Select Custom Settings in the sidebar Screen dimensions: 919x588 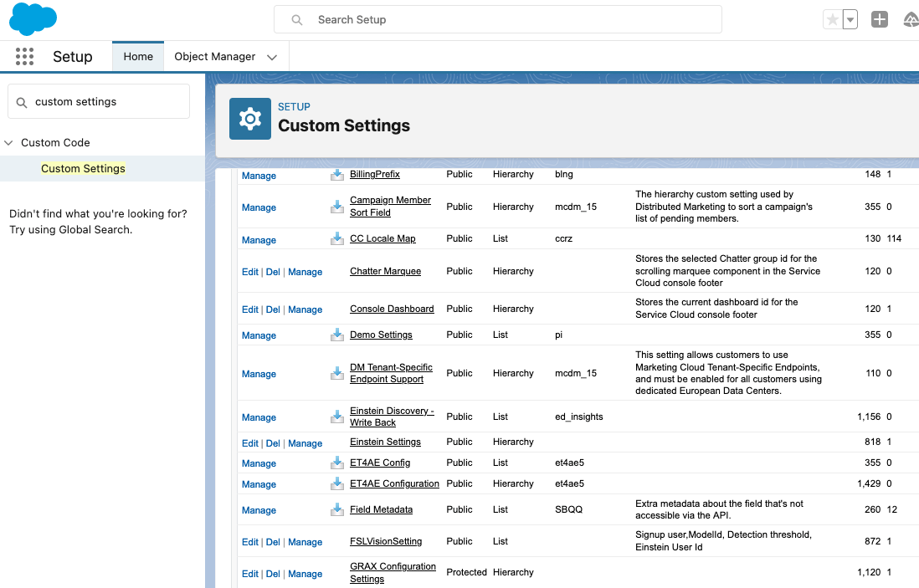pos(83,169)
